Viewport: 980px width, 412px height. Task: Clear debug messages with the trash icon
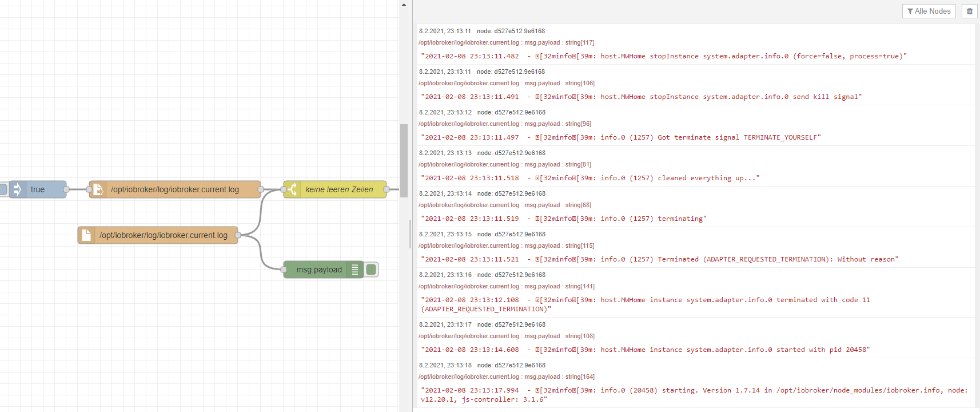coord(970,11)
